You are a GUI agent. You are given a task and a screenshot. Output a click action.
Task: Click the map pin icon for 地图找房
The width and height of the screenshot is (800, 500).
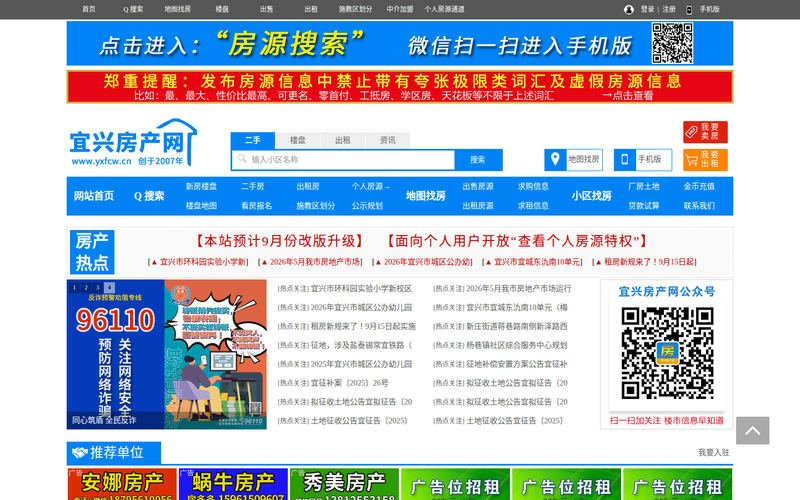(555, 159)
